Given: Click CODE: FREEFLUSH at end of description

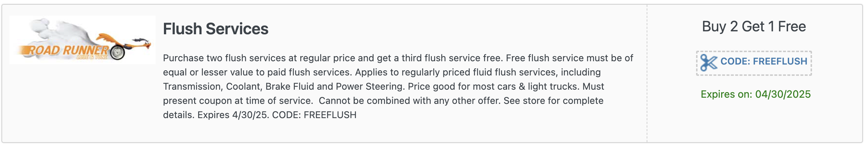Looking at the screenshot, I should coord(314,115).
